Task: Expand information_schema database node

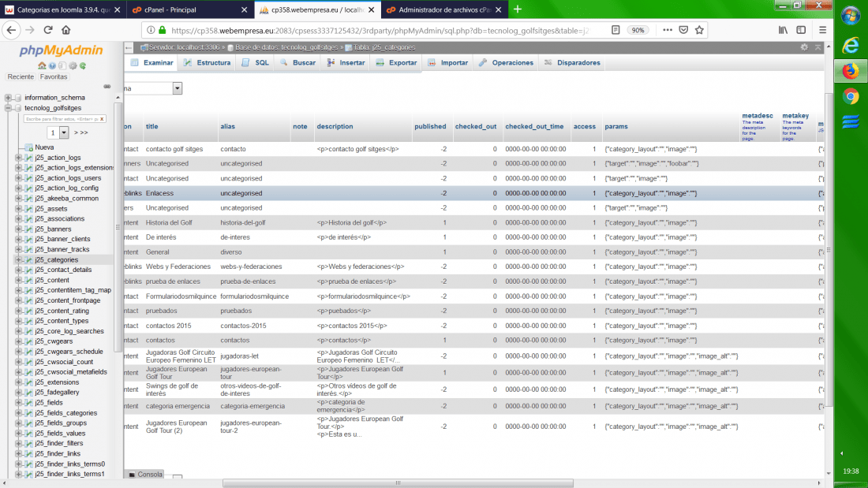Action: (x=9, y=98)
